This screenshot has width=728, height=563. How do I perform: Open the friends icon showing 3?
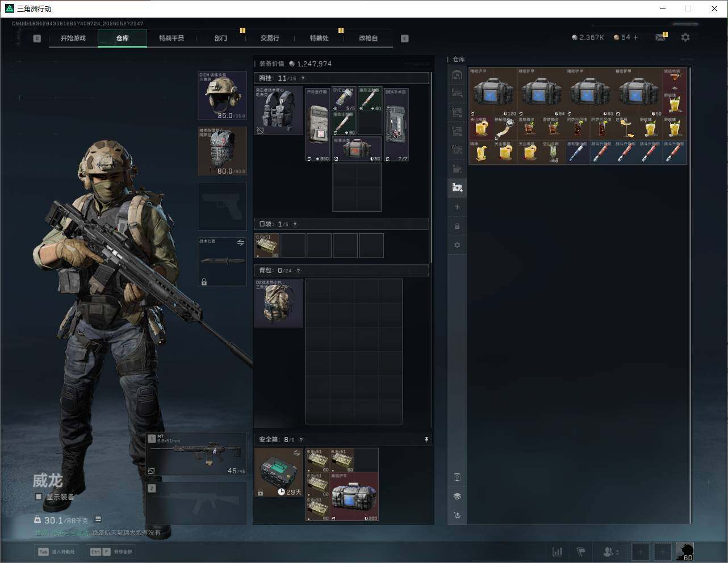click(610, 552)
